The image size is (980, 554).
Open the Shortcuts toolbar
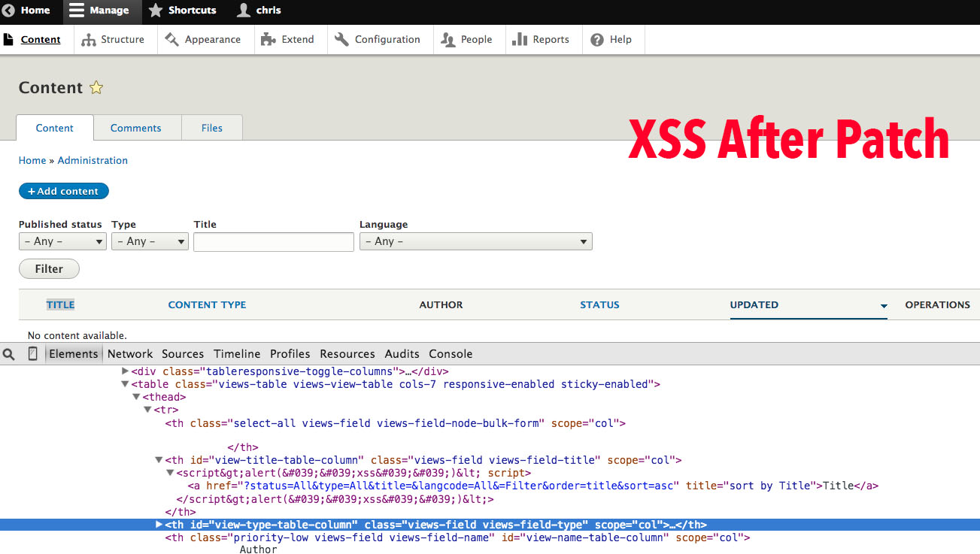[x=183, y=11]
